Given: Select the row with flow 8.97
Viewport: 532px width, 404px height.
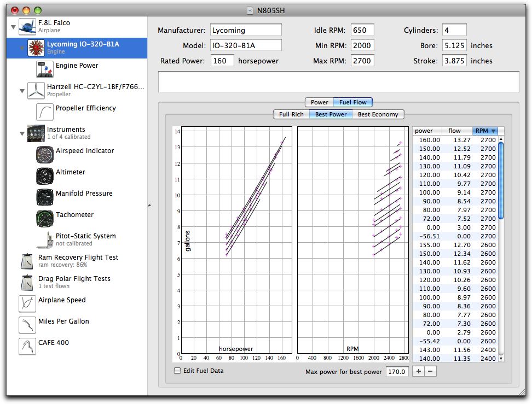Looking at the screenshot, I should click(455, 297).
